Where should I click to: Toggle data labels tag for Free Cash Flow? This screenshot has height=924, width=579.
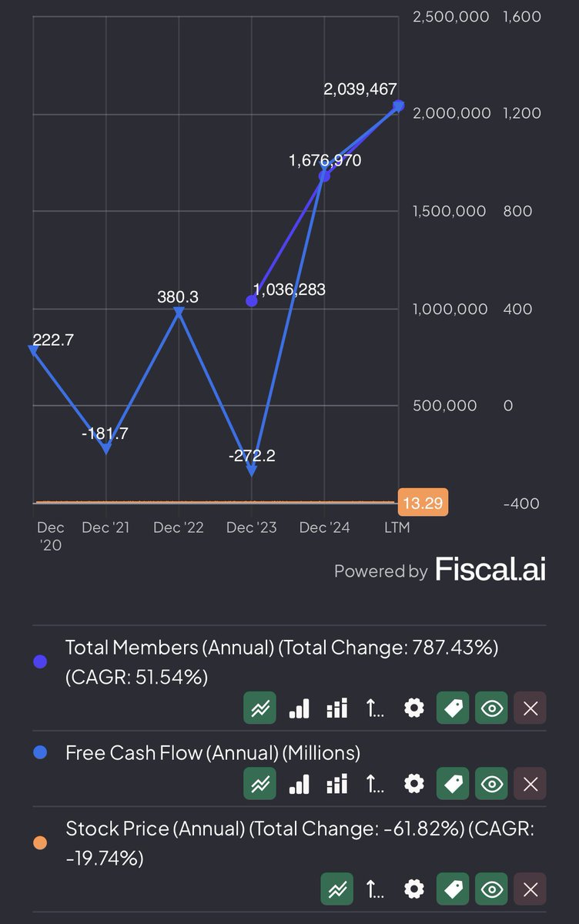pyautogui.click(x=453, y=784)
